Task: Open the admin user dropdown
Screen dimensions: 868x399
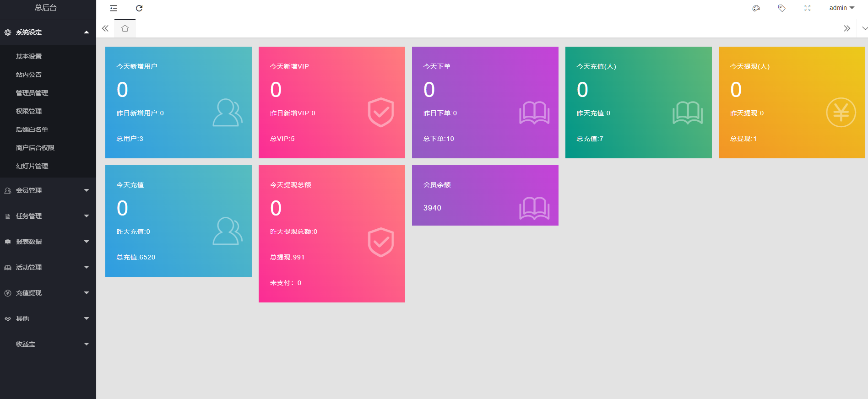Action: tap(841, 8)
